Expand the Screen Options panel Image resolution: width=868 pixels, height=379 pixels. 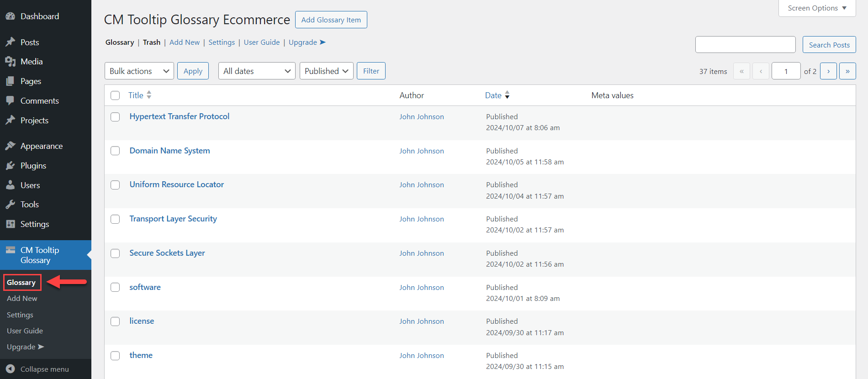(x=817, y=8)
